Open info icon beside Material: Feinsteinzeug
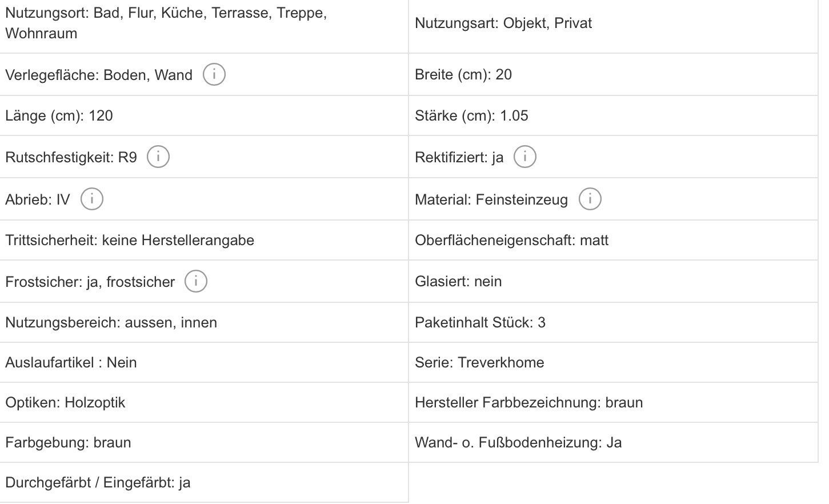 click(590, 199)
